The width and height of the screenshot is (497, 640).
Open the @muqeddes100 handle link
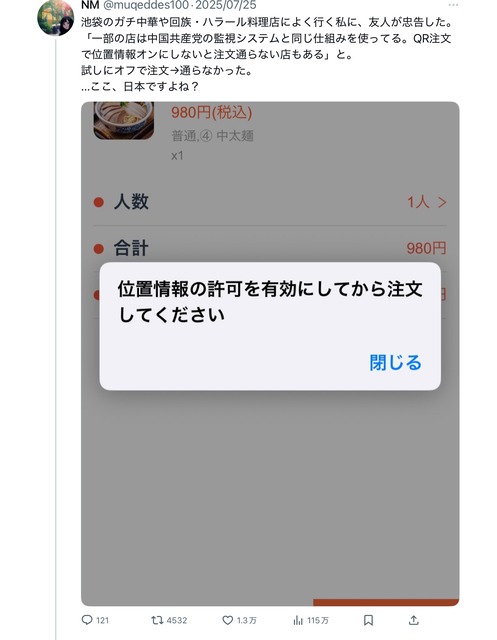click(145, 5)
